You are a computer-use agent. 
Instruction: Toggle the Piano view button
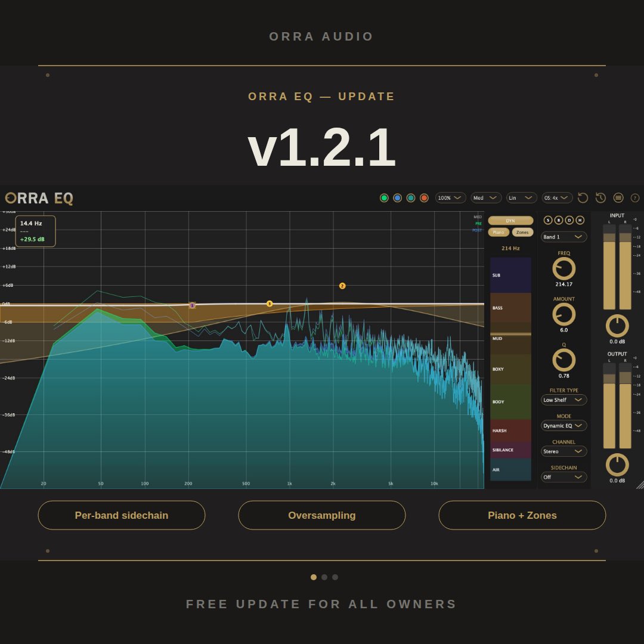(499, 232)
